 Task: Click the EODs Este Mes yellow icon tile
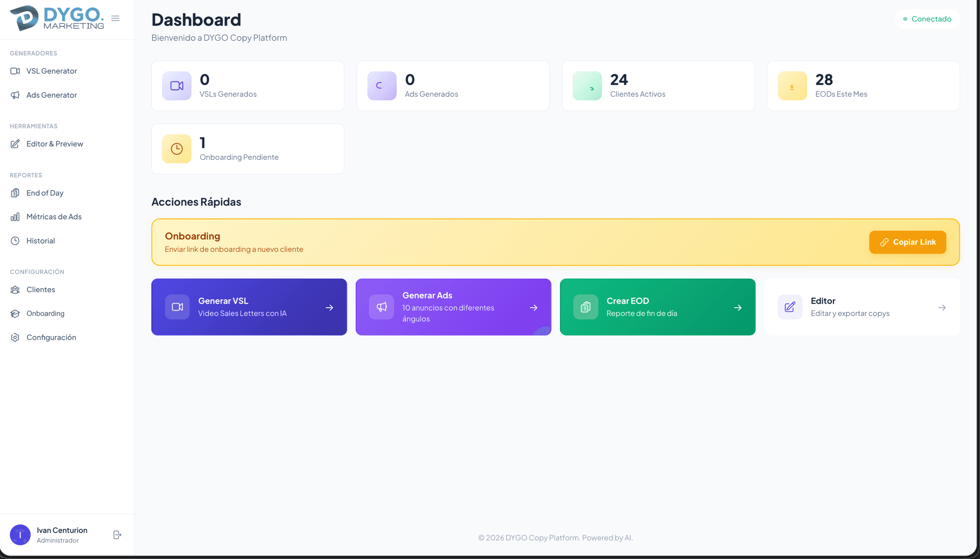pos(792,86)
